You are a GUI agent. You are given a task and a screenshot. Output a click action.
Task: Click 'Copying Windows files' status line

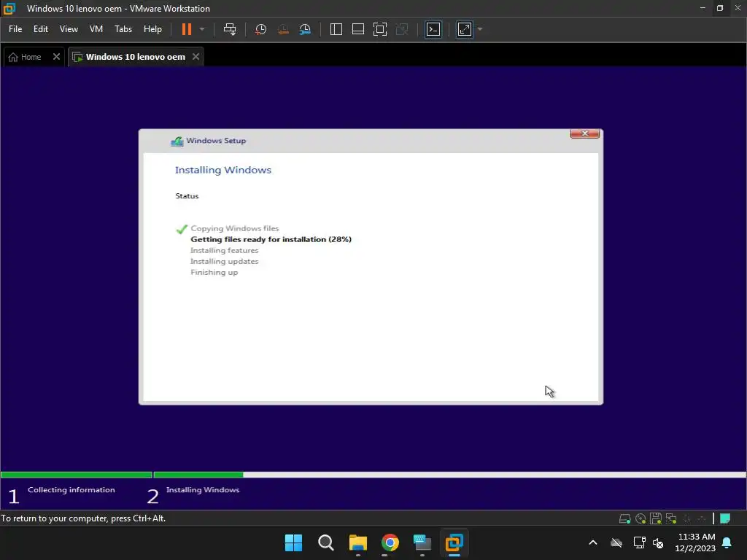[x=234, y=228]
